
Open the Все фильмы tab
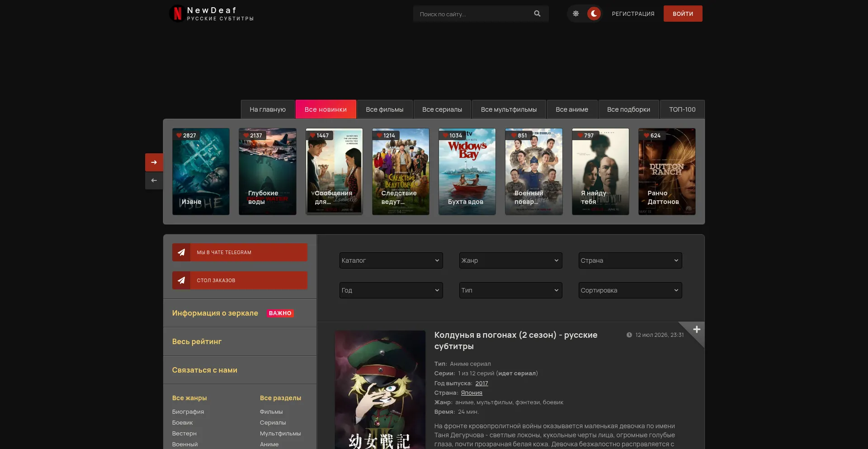coord(385,109)
